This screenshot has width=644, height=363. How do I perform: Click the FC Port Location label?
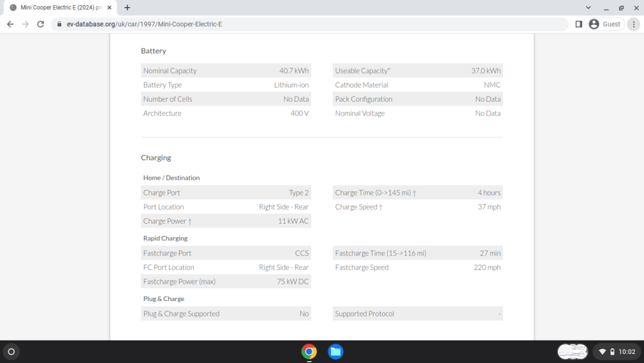click(x=168, y=268)
